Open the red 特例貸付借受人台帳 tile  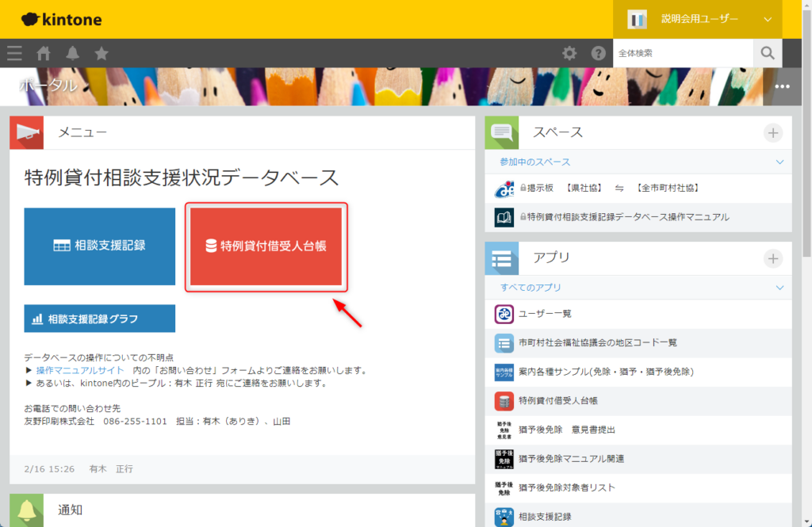[x=266, y=246]
